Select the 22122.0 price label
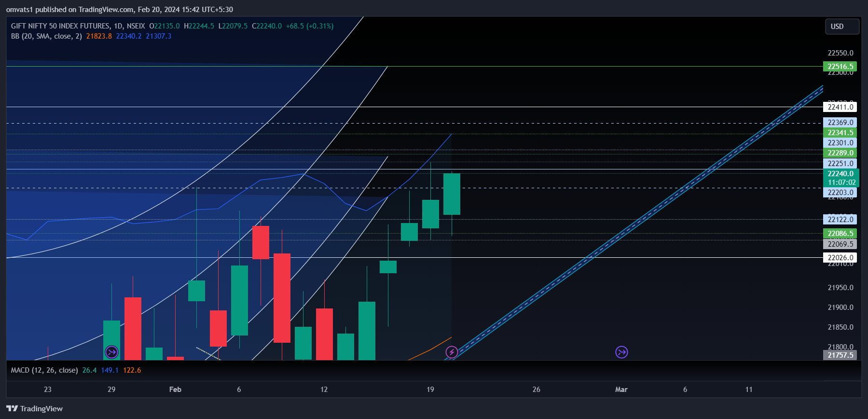 click(x=840, y=220)
